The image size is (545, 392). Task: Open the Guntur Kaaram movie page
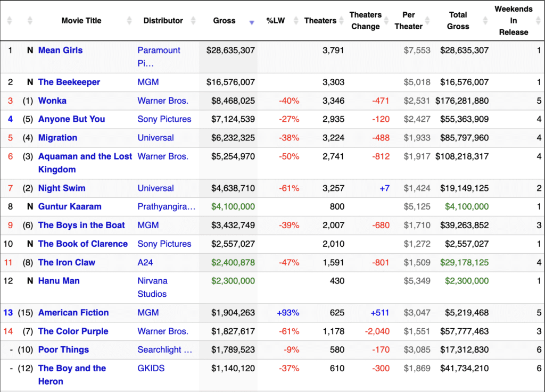[70, 206]
